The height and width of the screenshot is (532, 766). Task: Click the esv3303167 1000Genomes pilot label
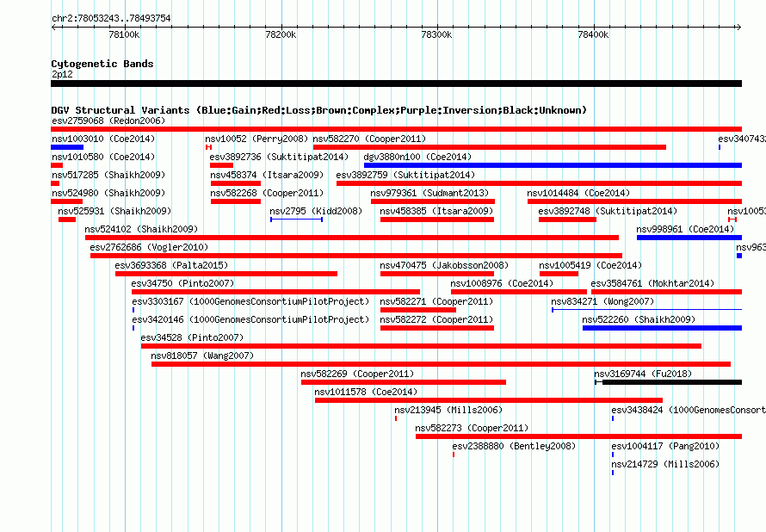(x=250, y=301)
